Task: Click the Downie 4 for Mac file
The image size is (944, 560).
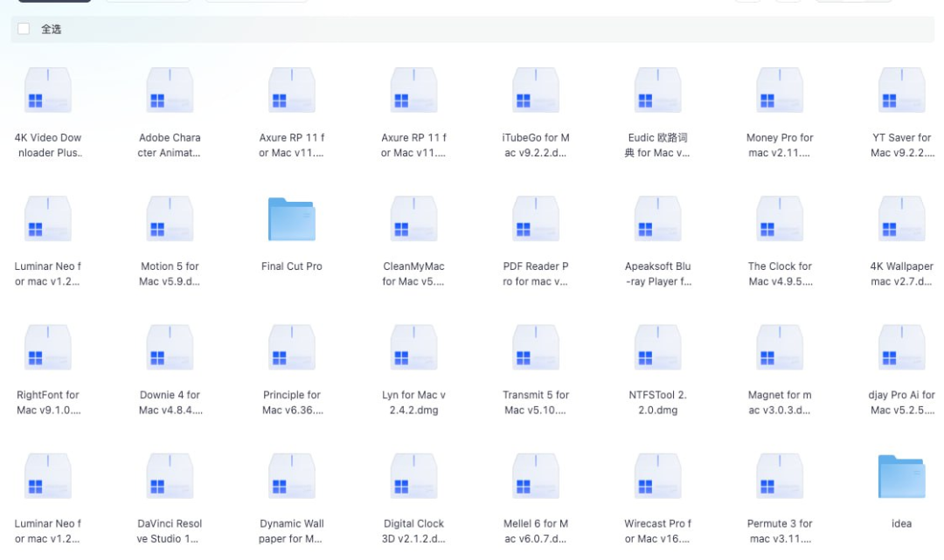Action: pyautogui.click(x=170, y=348)
